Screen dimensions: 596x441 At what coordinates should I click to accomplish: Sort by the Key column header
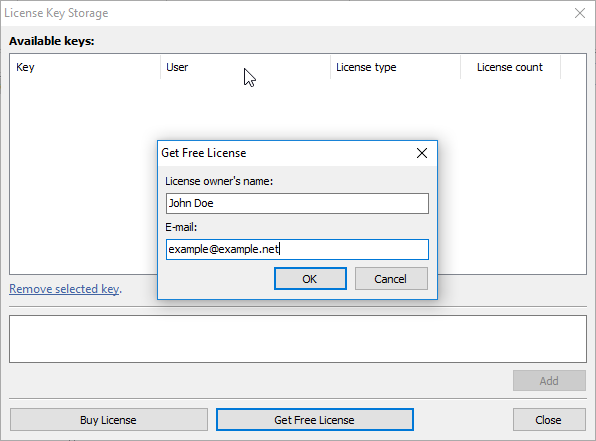point(85,67)
